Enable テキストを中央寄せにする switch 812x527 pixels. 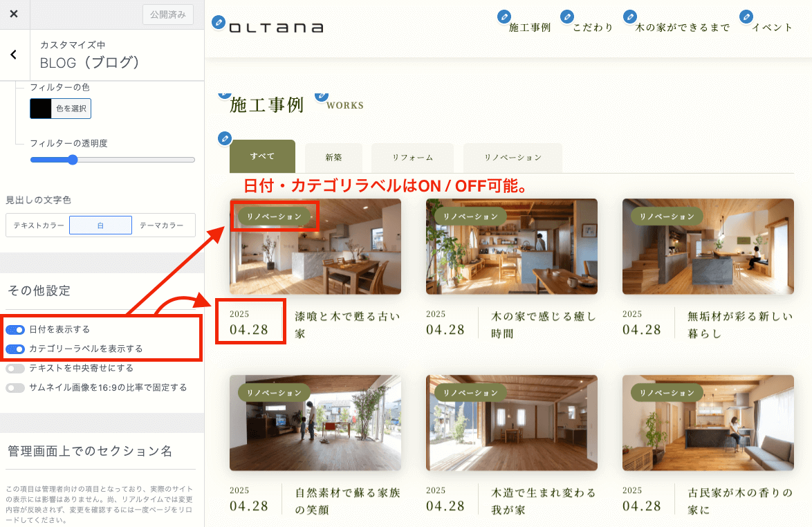coord(15,369)
